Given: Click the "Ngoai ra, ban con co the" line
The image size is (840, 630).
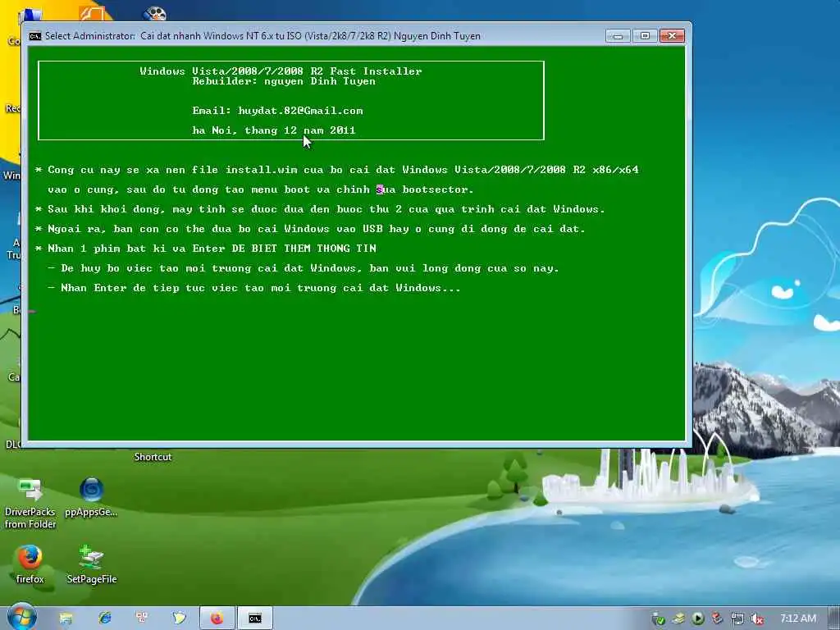Looking at the screenshot, I should (x=310, y=229).
